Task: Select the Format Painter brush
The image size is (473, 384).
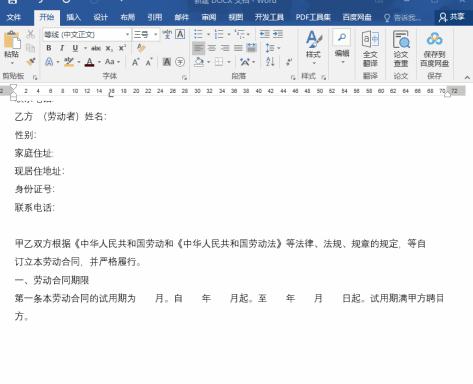Action: tap(30, 62)
